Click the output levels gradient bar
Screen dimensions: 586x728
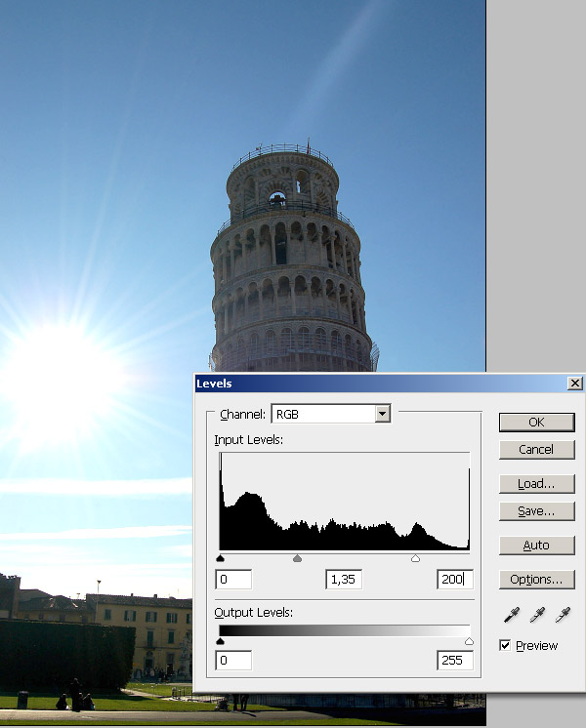(345, 630)
